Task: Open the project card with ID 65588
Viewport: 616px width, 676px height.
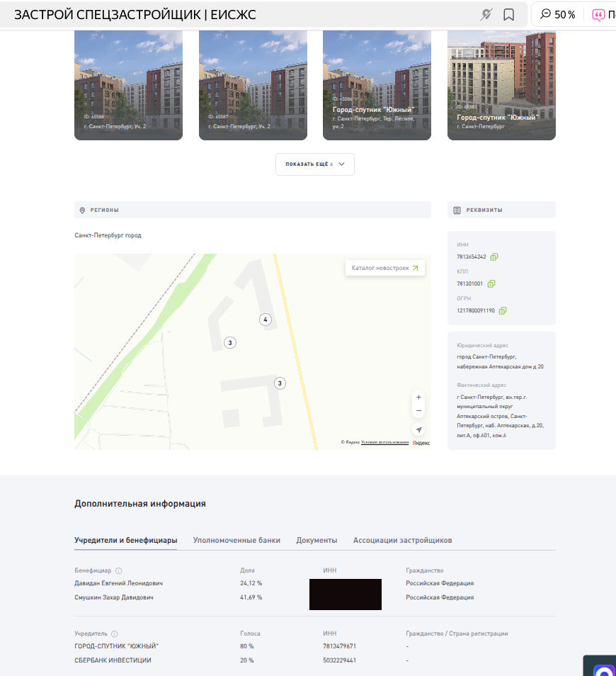Action: pos(128,85)
